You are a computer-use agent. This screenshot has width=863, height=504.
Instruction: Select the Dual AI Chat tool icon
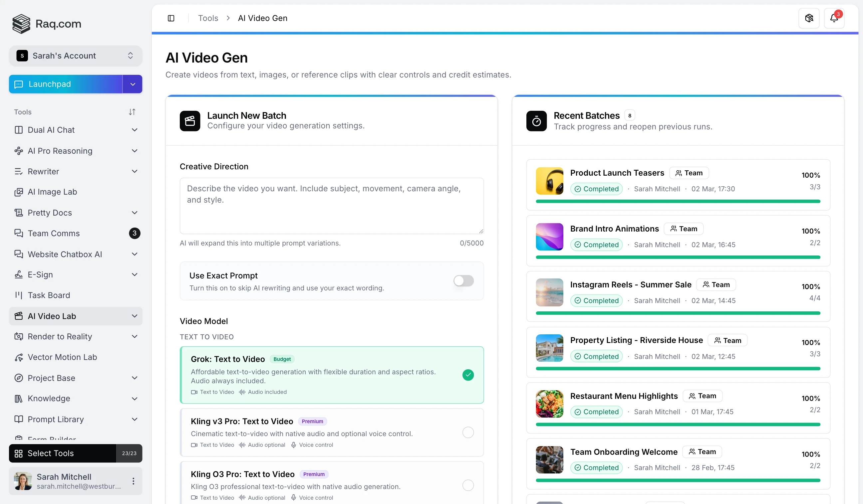coord(19,130)
